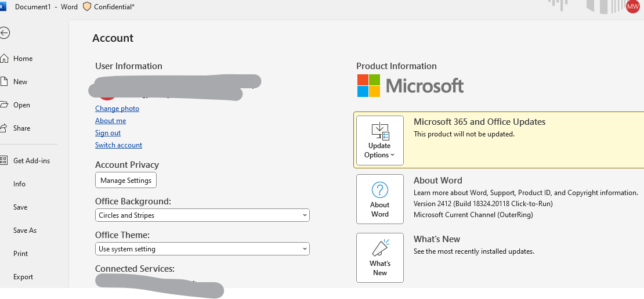Open the Export page
This screenshot has width=644, height=299.
coord(23,277)
